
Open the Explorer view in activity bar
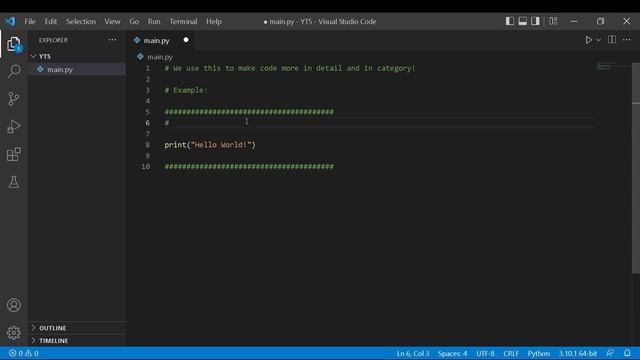click(x=14, y=44)
